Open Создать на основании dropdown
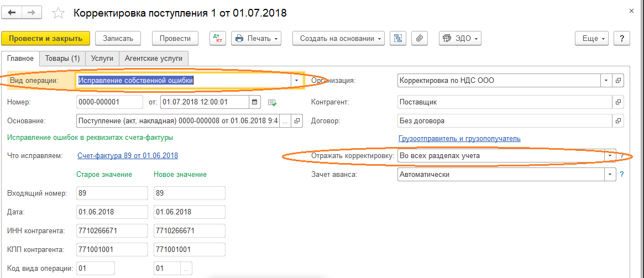 click(x=338, y=38)
